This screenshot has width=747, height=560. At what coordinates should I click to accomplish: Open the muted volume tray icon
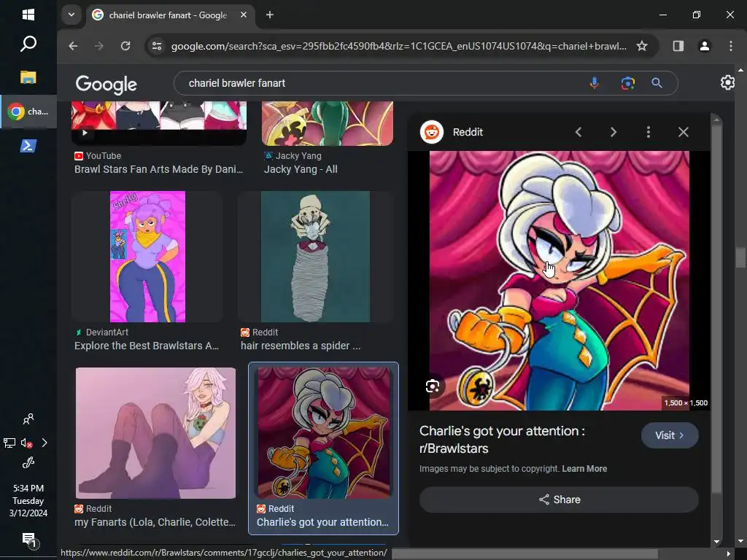[27, 443]
